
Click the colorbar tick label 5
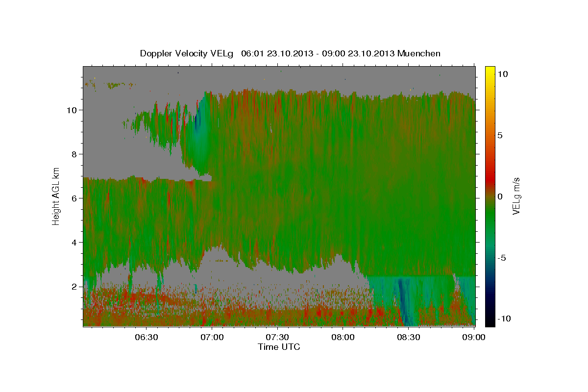click(501, 135)
